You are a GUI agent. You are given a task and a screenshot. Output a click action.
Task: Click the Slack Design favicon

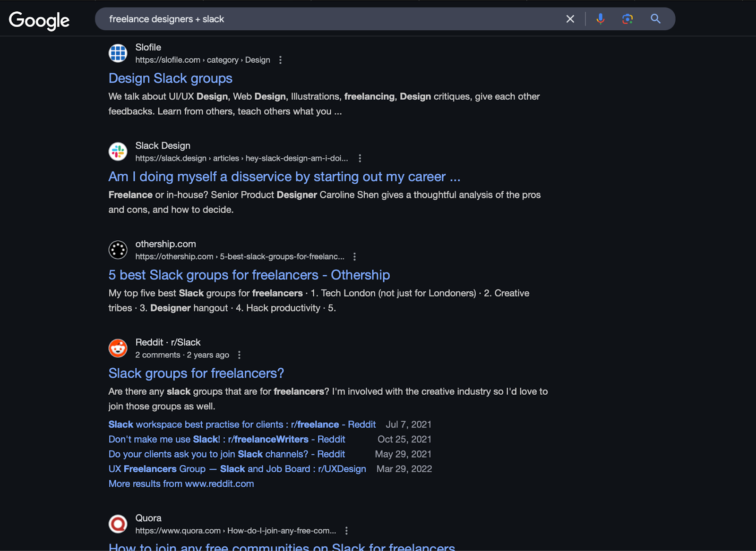tap(118, 152)
